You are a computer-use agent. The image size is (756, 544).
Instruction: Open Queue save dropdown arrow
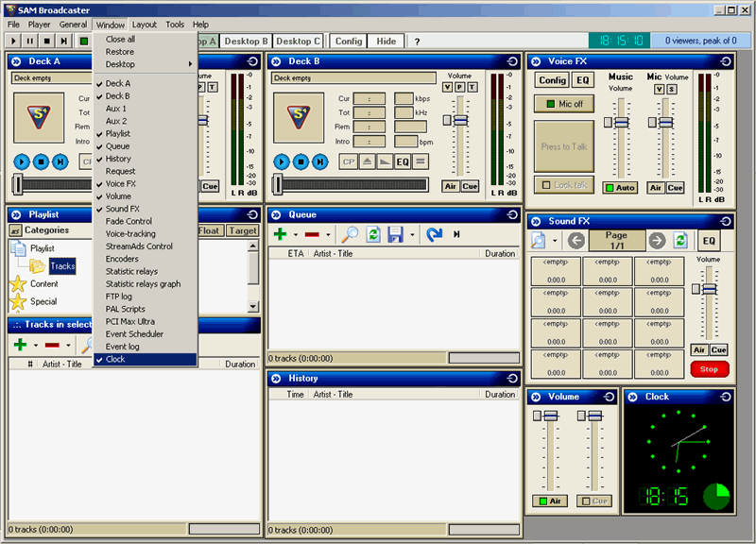pyautogui.click(x=412, y=235)
